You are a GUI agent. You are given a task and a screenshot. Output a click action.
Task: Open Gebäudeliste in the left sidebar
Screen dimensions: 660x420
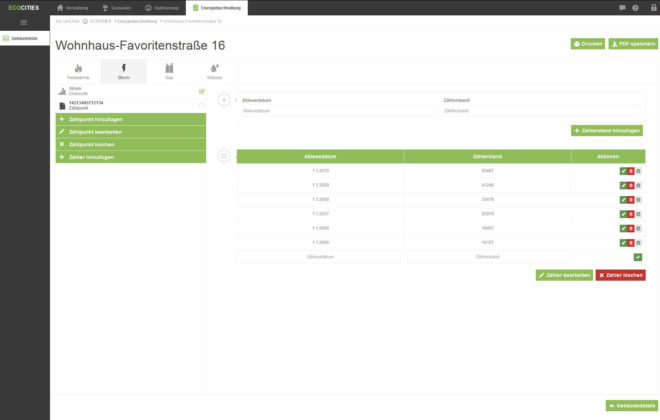tap(25, 38)
